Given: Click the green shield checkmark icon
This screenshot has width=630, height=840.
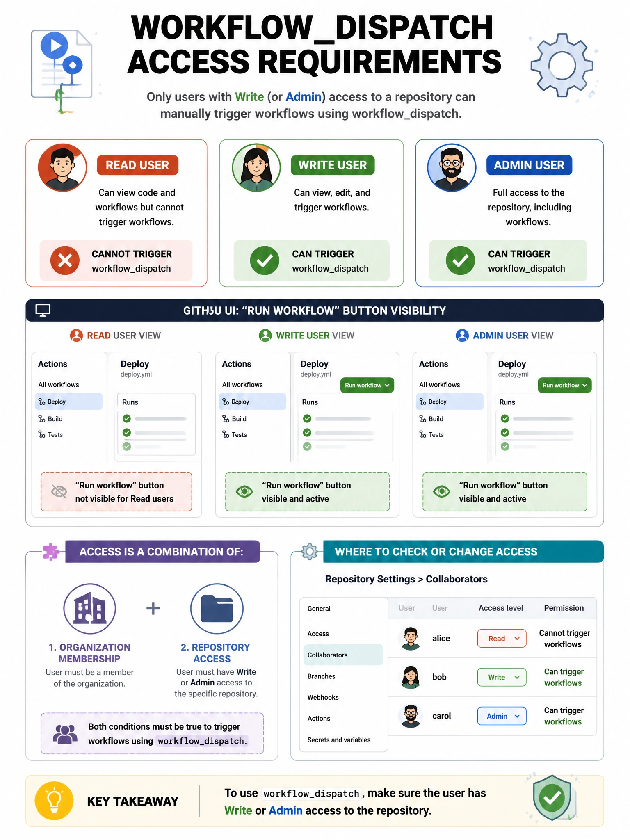Looking at the screenshot, I should point(552,798).
